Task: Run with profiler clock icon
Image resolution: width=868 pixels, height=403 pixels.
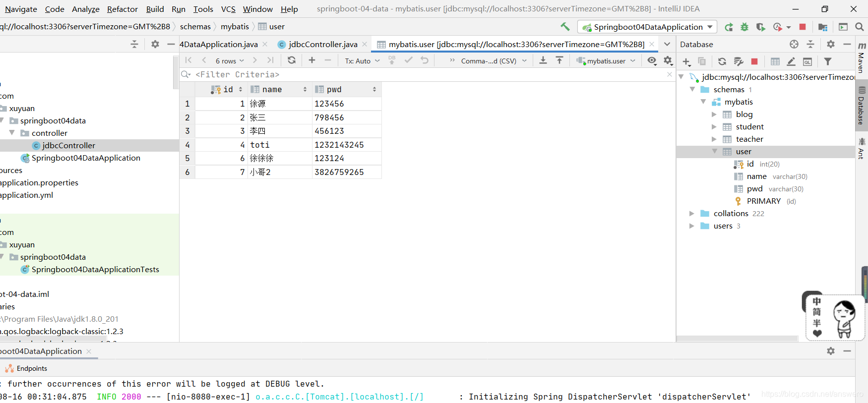Action: [x=778, y=27]
